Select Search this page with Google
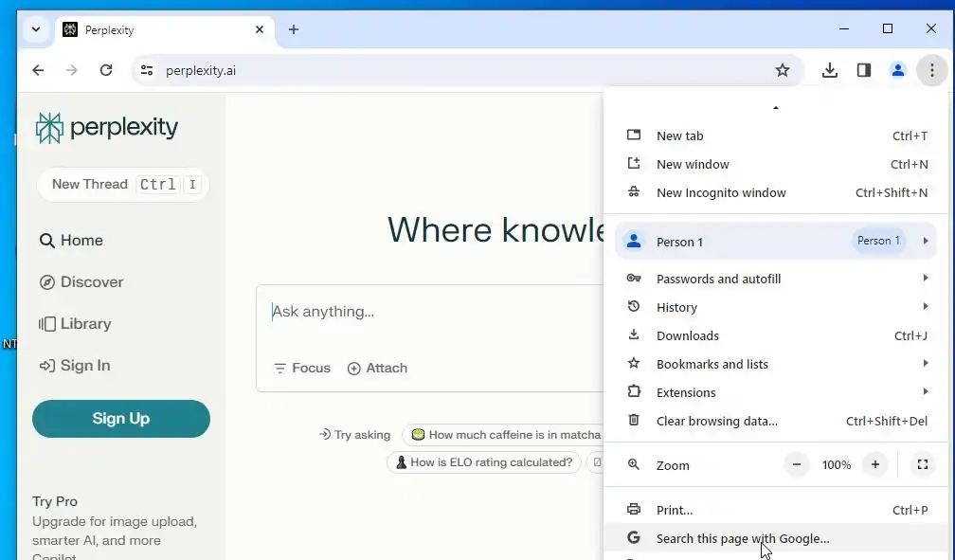955x560 pixels. point(775,538)
